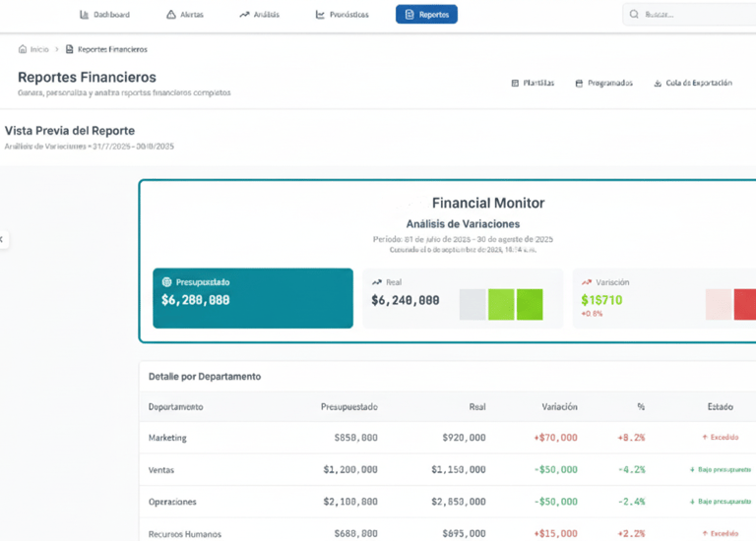
Task: Switch to the Análisis tab
Action: [x=260, y=15]
